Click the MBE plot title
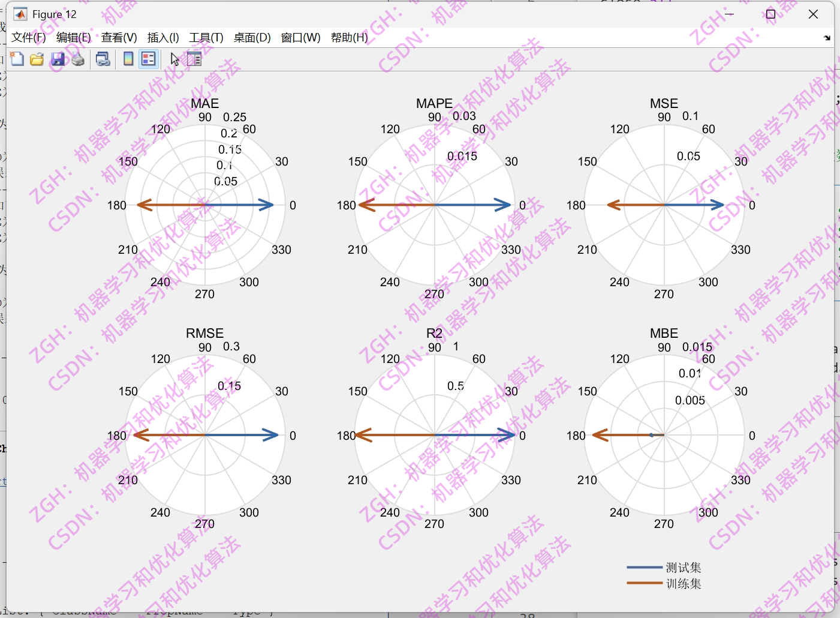The width and height of the screenshot is (840, 618). (x=664, y=333)
